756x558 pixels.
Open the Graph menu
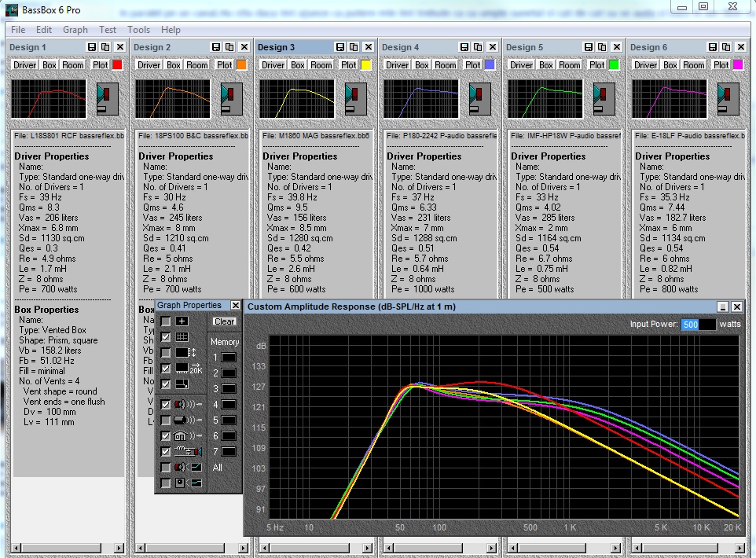75,30
